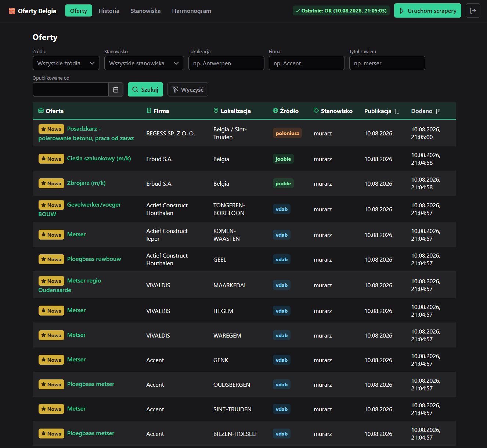The height and width of the screenshot is (448, 487).
Task: Click the Firma column building icon
Action: [x=149, y=111]
